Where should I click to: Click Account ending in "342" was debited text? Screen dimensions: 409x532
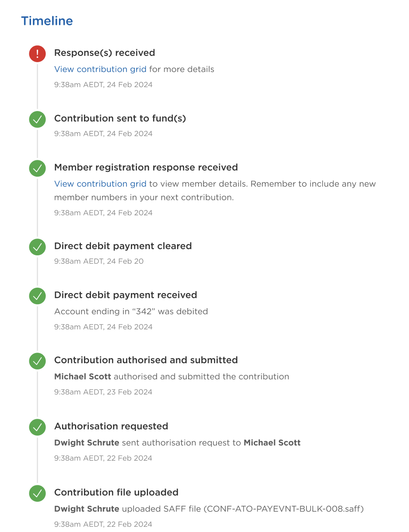coord(131,311)
